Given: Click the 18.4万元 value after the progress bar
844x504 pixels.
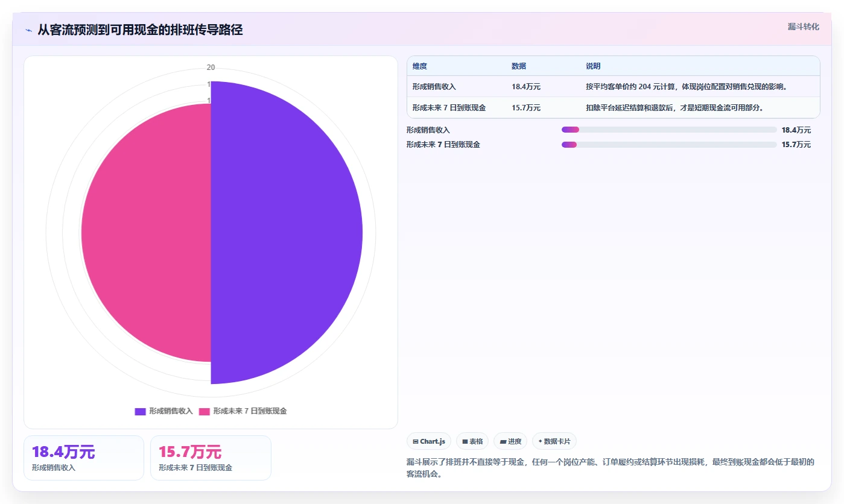Looking at the screenshot, I should click(x=796, y=130).
